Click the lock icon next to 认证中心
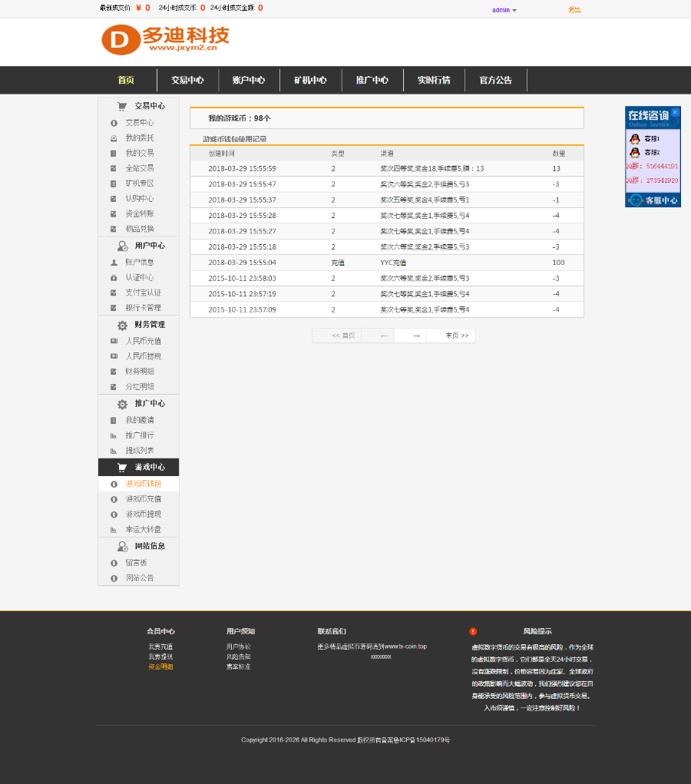691x784 pixels. pyautogui.click(x=114, y=277)
